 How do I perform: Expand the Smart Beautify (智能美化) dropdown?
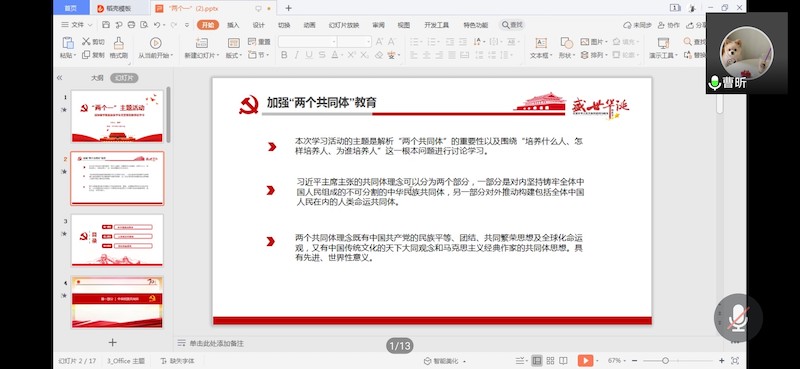tap(445, 361)
